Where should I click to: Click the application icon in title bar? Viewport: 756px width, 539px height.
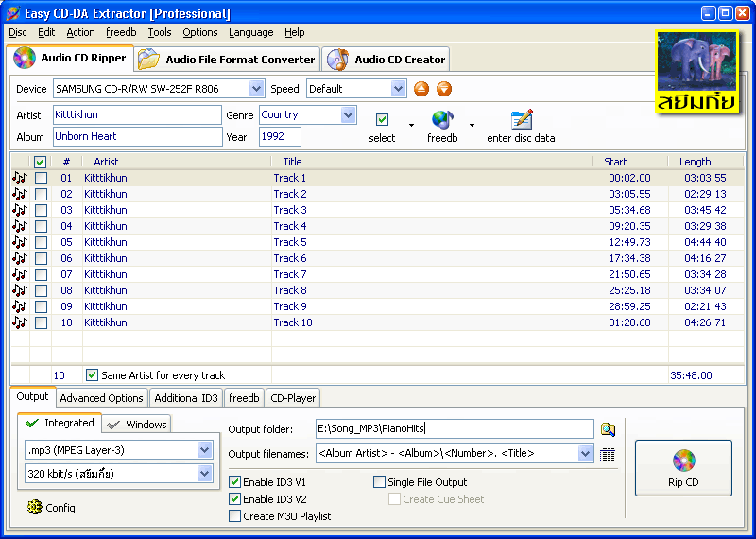[x=13, y=13]
